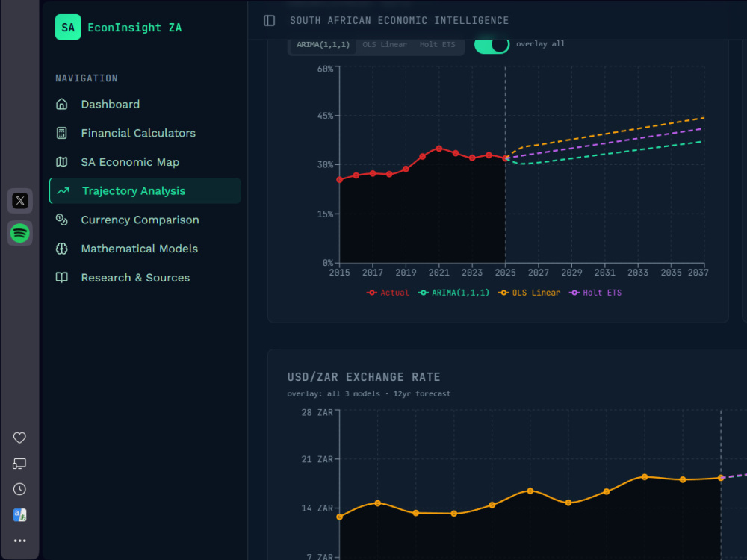Open Spotify in browser sidebar
The width and height of the screenshot is (747, 560).
pos(20,233)
